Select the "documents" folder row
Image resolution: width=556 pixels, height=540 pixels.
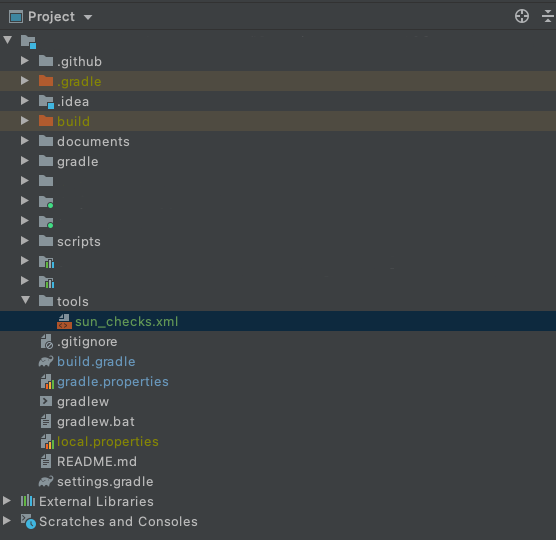(x=278, y=141)
